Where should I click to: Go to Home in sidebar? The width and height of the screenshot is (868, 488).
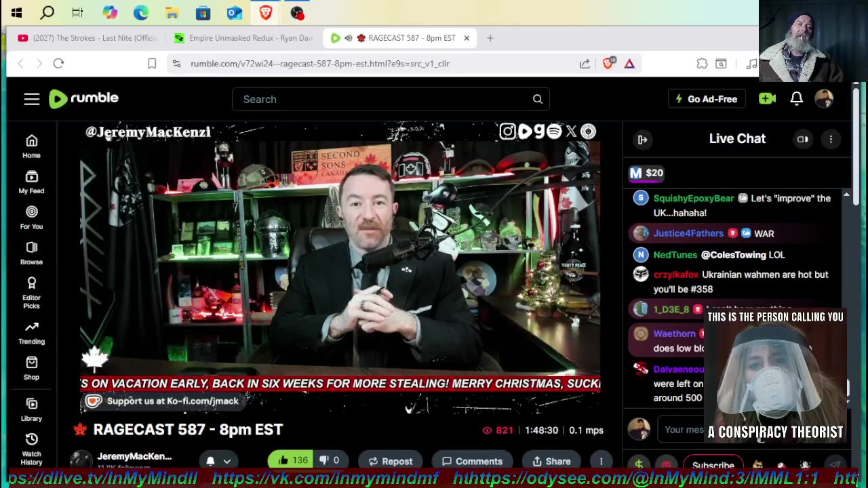(x=31, y=146)
